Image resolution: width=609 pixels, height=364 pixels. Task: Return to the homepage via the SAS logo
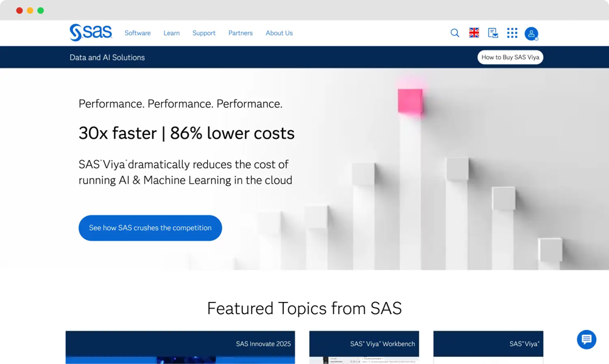point(90,33)
